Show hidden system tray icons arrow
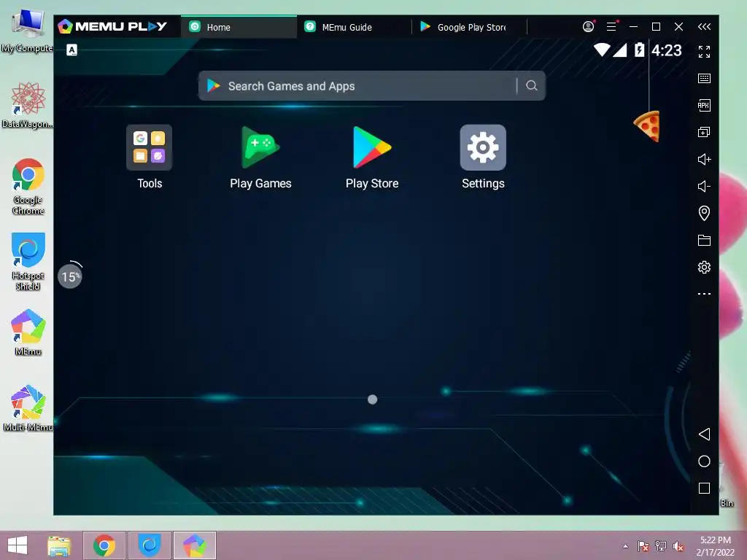This screenshot has width=747, height=560. (x=625, y=546)
